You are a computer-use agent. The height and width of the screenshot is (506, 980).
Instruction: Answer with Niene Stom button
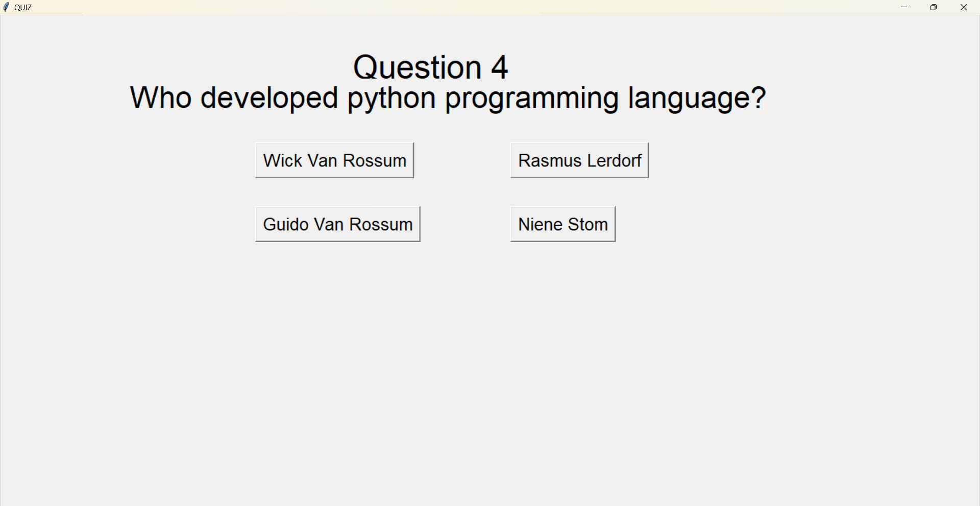click(563, 224)
